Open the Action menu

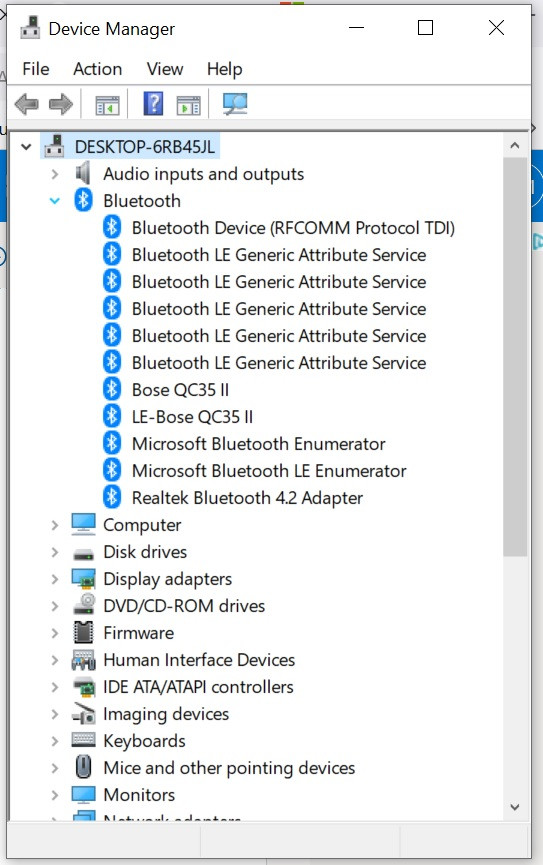pos(98,69)
